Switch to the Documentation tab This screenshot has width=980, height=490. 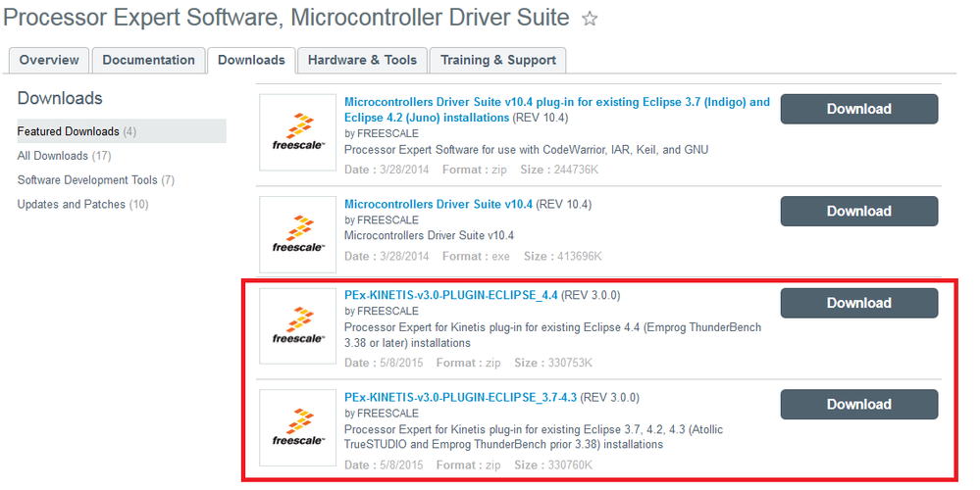149,60
